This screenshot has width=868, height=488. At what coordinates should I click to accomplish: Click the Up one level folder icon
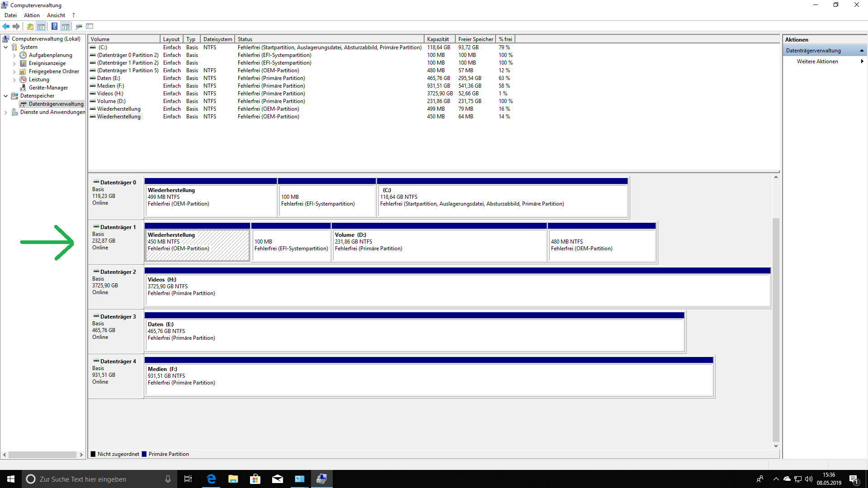coord(30,26)
